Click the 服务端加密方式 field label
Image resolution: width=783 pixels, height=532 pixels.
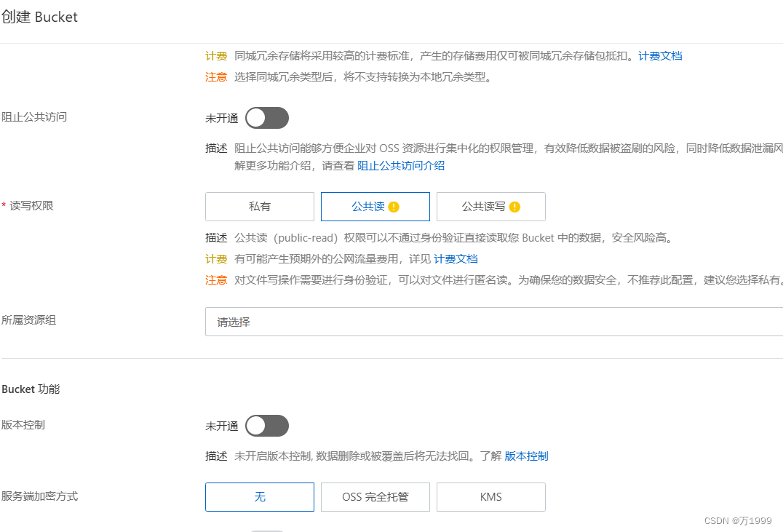click(39, 496)
